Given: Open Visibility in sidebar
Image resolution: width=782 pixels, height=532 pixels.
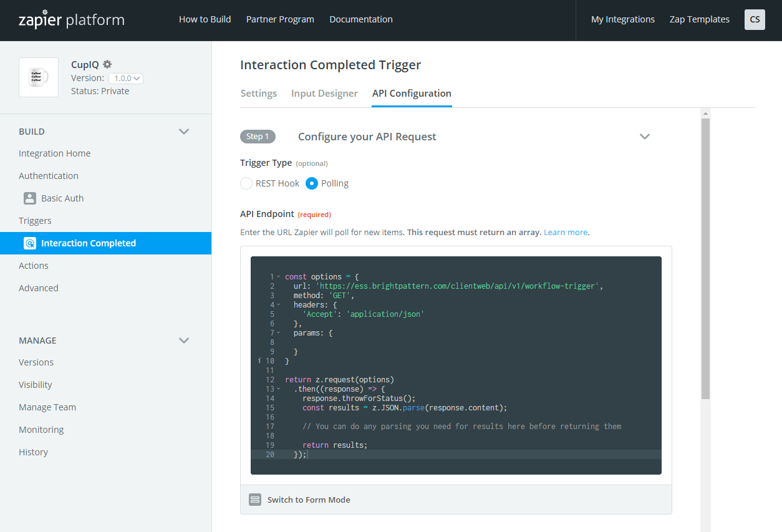Looking at the screenshot, I should point(36,385).
